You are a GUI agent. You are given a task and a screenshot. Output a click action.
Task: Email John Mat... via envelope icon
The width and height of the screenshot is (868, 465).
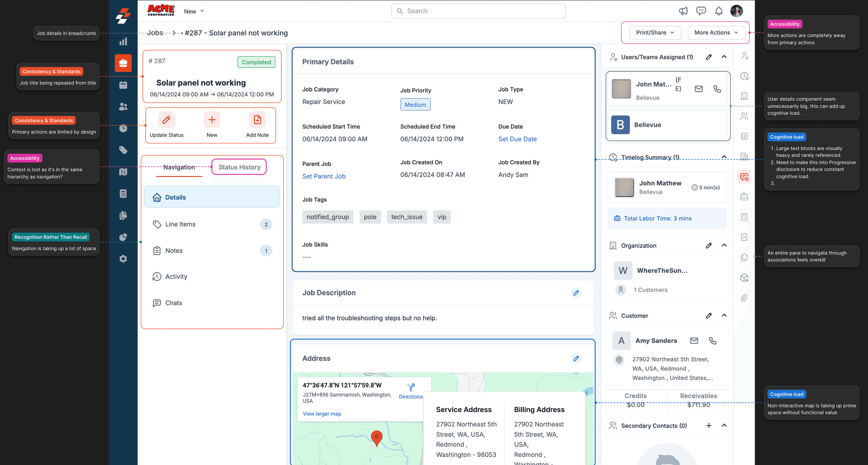698,89
